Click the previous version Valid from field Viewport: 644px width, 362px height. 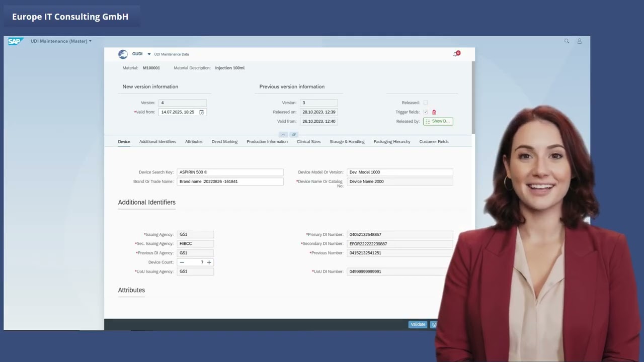(x=318, y=121)
